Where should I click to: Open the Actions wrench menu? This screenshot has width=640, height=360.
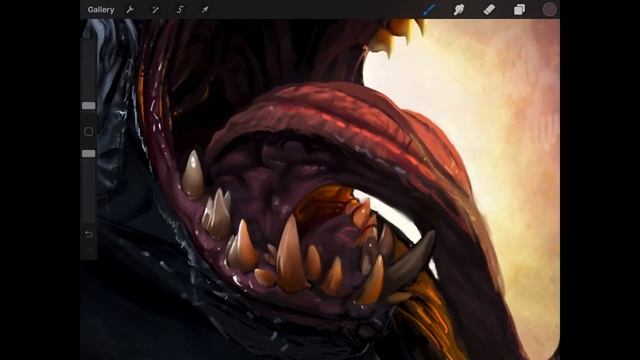[x=130, y=10]
